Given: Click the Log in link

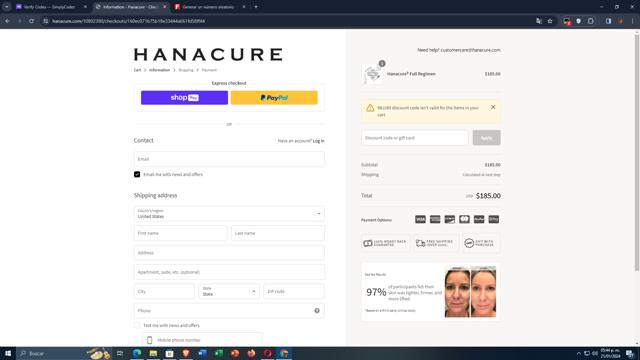Looking at the screenshot, I should click(x=318, y=141).
